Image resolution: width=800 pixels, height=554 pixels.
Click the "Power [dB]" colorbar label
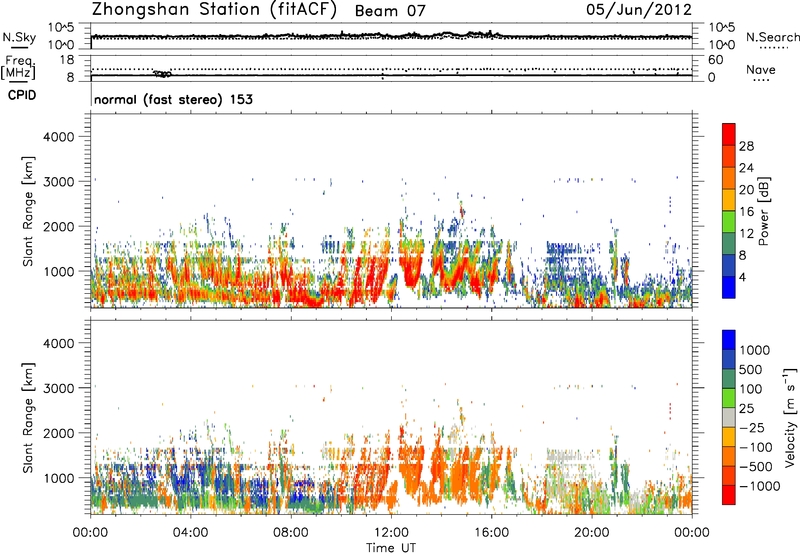763,211
